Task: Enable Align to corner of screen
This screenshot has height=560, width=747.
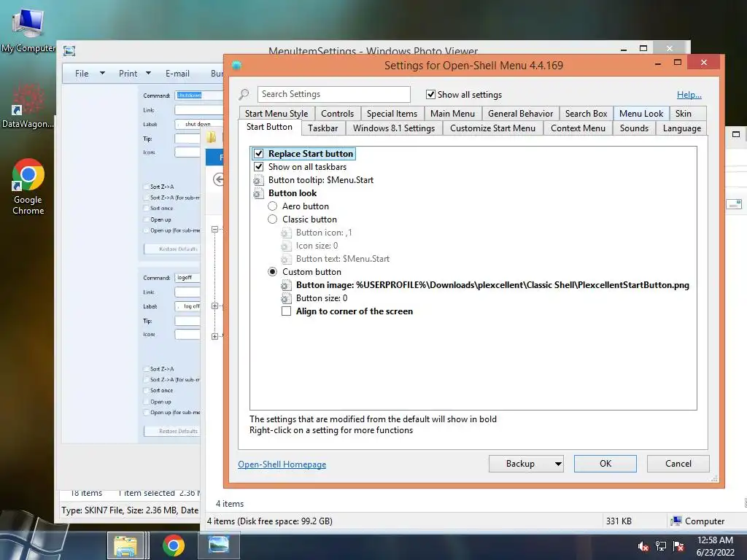Action: (286, 311)
